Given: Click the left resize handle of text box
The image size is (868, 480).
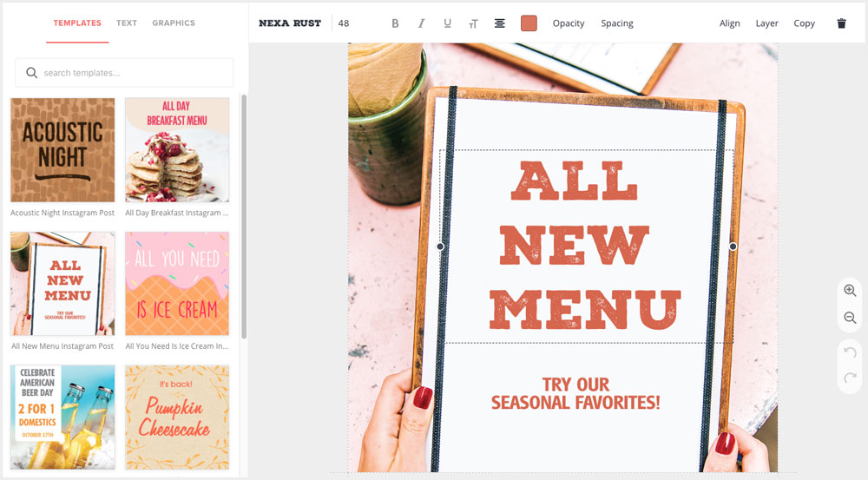Looking at the screenshot, I should [x=440, y=247].
